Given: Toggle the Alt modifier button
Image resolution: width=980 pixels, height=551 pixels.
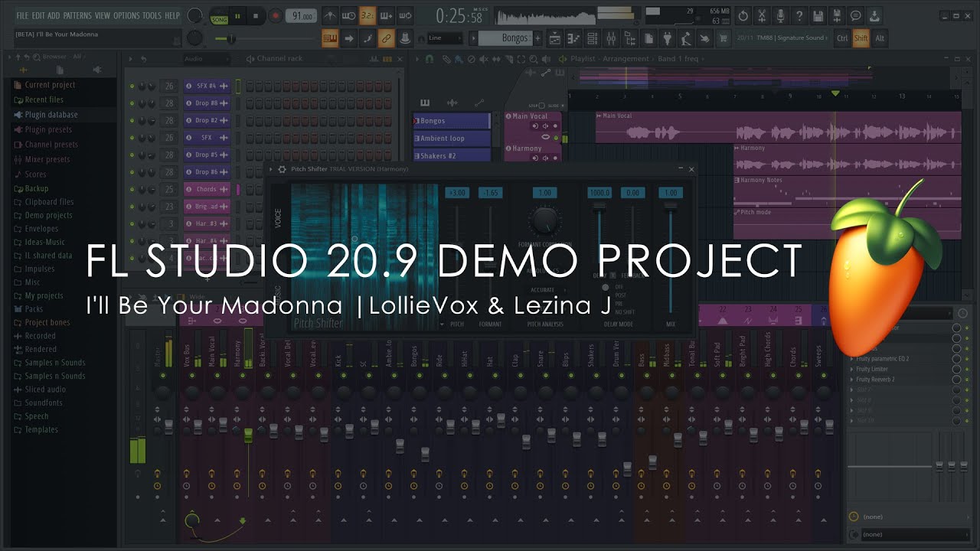Looking at the screenshot, I should tap(880, 38).
